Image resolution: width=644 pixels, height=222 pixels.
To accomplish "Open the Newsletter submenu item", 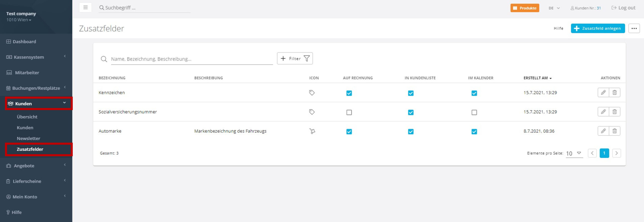I will 28,138.
